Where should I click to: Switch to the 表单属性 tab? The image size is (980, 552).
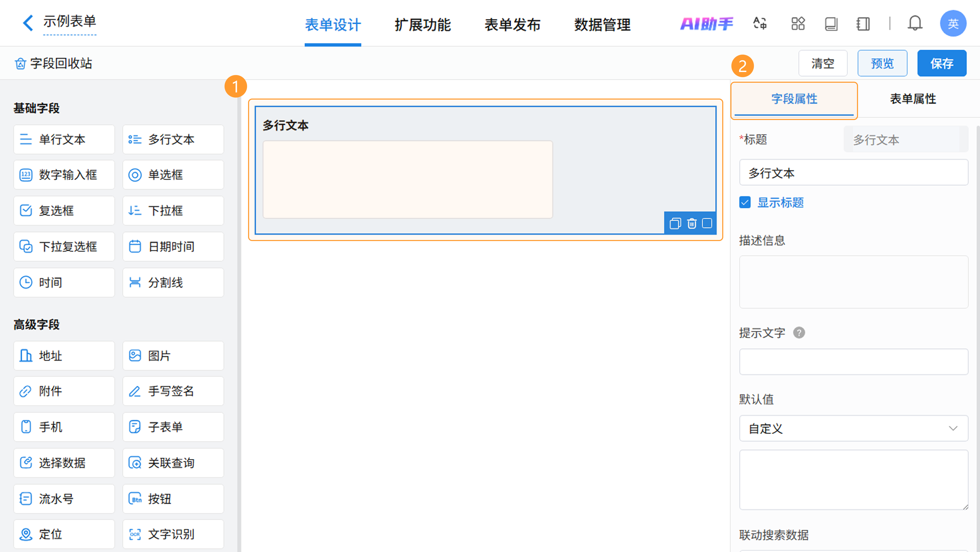[913, 99]
